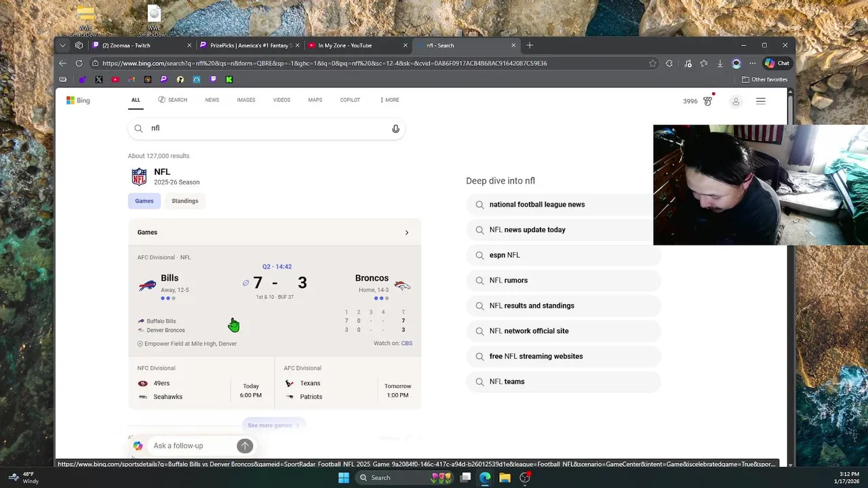Switch to the VIDEOS results tab
The width and height of the screenshot is (868, 488).
tap(281, 100)
